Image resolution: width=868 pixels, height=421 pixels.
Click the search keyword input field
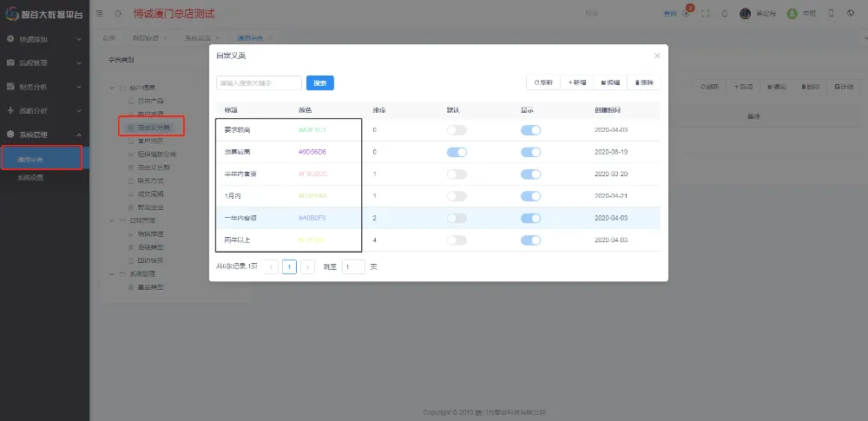(x=259, y=82)
